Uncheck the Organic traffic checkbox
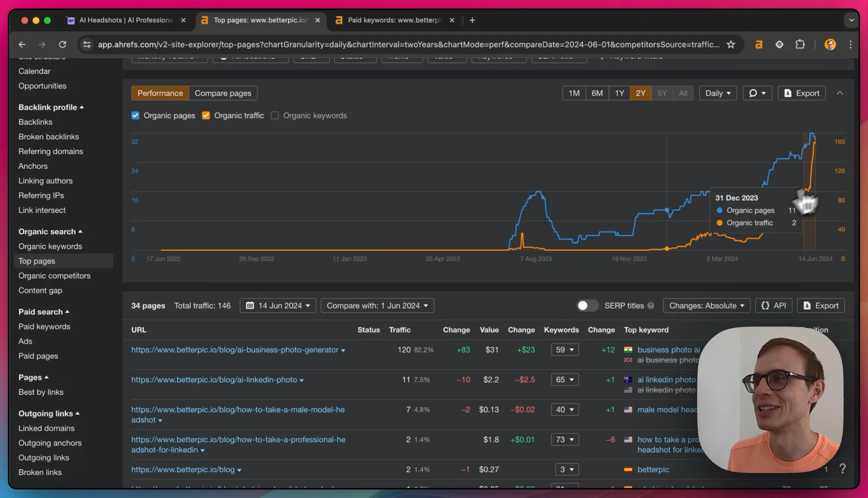This screenshot has width=868, height=498. click(x=206, y=116)
